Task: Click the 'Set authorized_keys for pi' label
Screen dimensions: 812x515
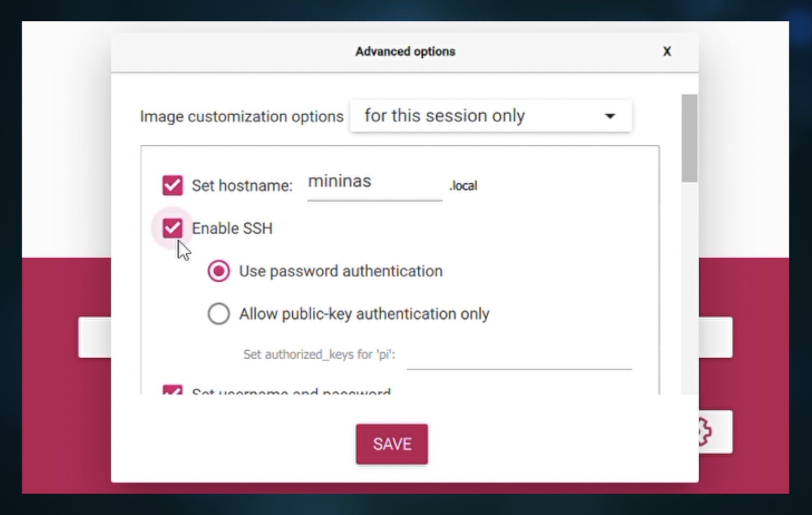Action: [x=319, y=355]
